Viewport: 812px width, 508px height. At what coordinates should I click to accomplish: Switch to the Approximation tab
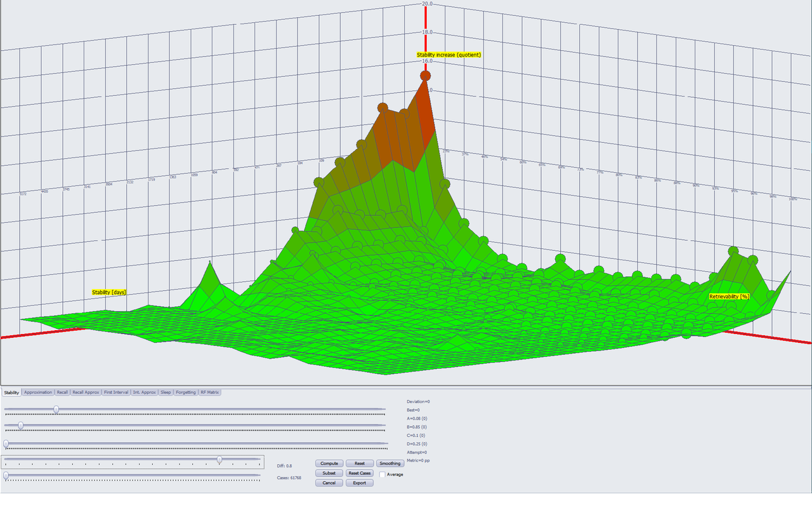click(38, 392)
